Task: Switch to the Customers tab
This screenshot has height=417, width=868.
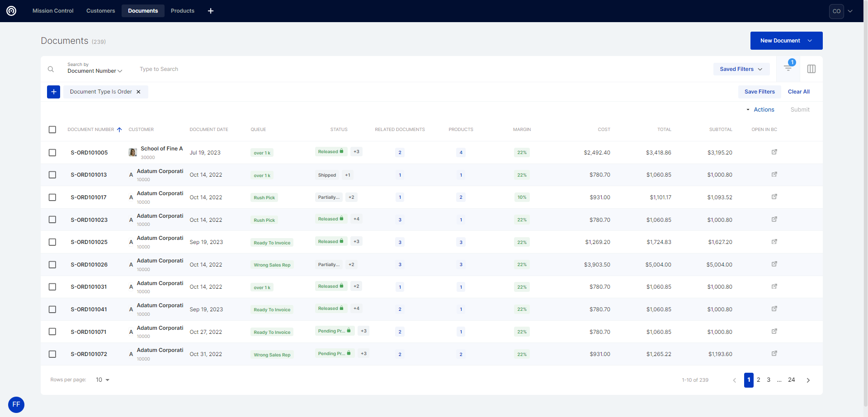Action: (x=100, y=11)
